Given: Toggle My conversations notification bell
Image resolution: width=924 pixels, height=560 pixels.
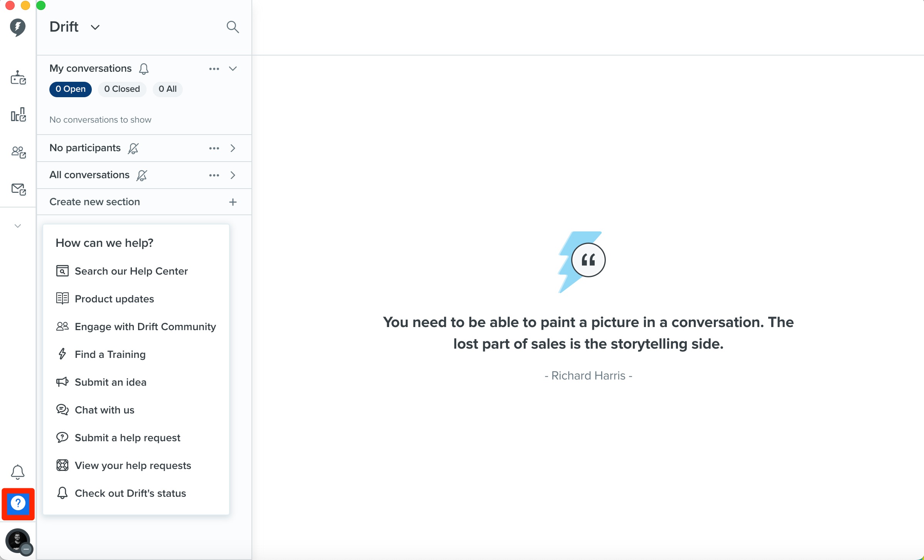Looking at the screenshot, I should [x=144, y=69].
